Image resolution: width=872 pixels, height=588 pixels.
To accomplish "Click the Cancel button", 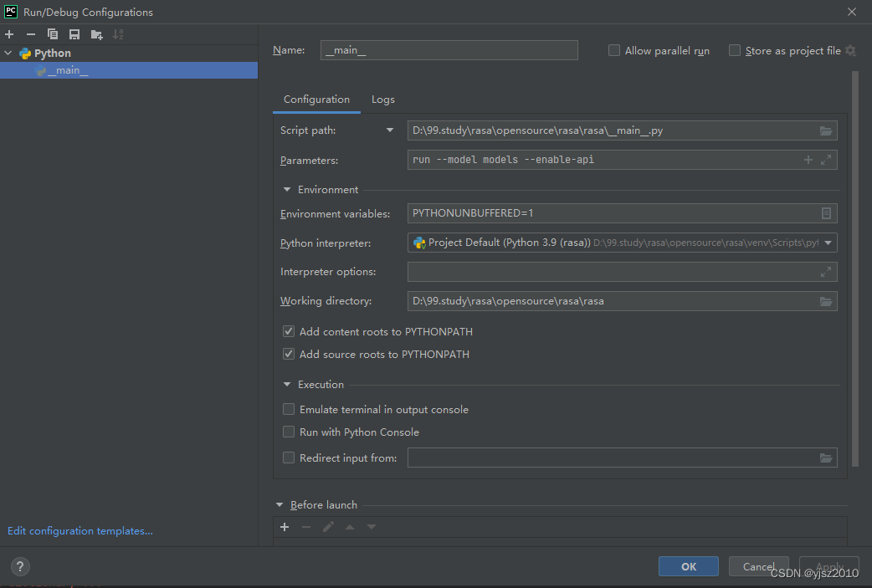I will [x=758, y=566].
